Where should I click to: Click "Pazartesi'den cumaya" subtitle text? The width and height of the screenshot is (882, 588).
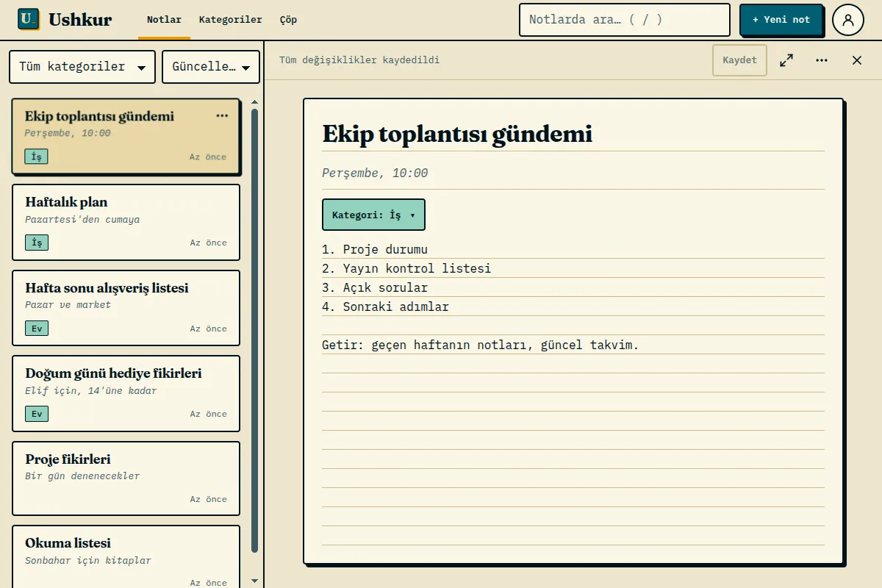click(x=82, y=219)
